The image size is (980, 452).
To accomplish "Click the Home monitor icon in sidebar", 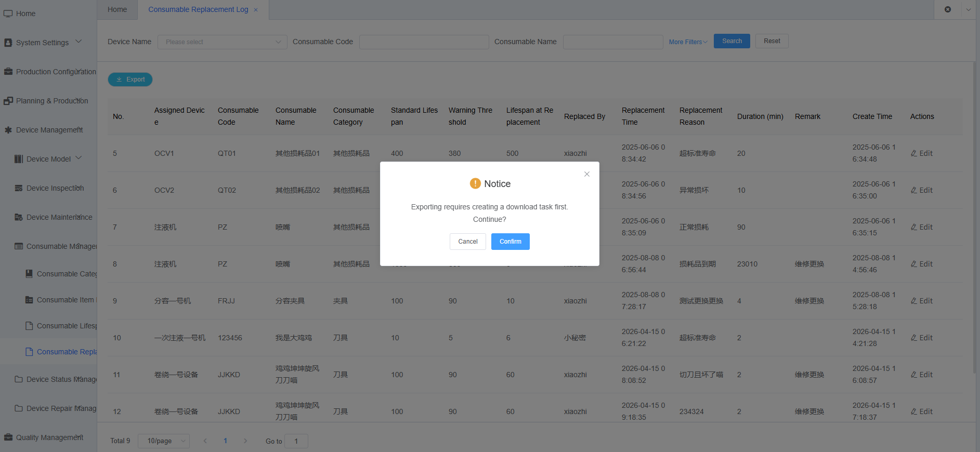I will [x=8, y=14].
